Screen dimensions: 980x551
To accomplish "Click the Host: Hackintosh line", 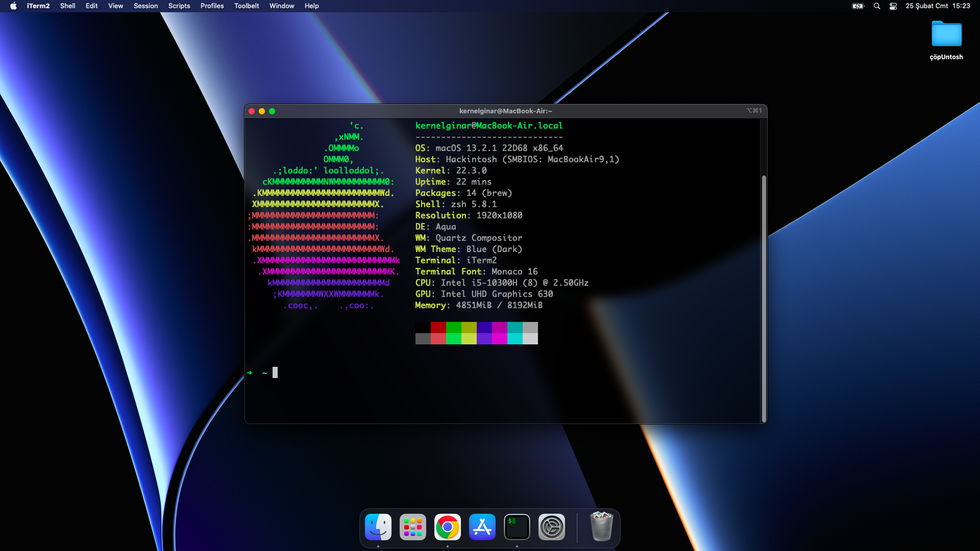I will [x=517, y=159].
